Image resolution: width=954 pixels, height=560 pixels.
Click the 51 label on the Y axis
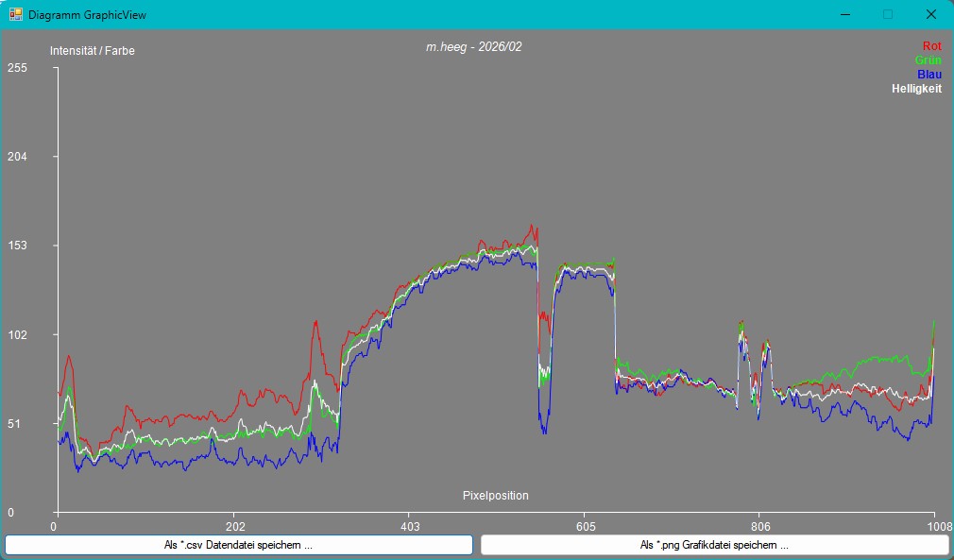(x=14, y=424)
